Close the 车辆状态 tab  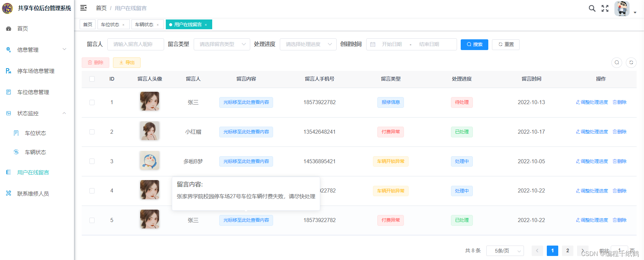158,25
